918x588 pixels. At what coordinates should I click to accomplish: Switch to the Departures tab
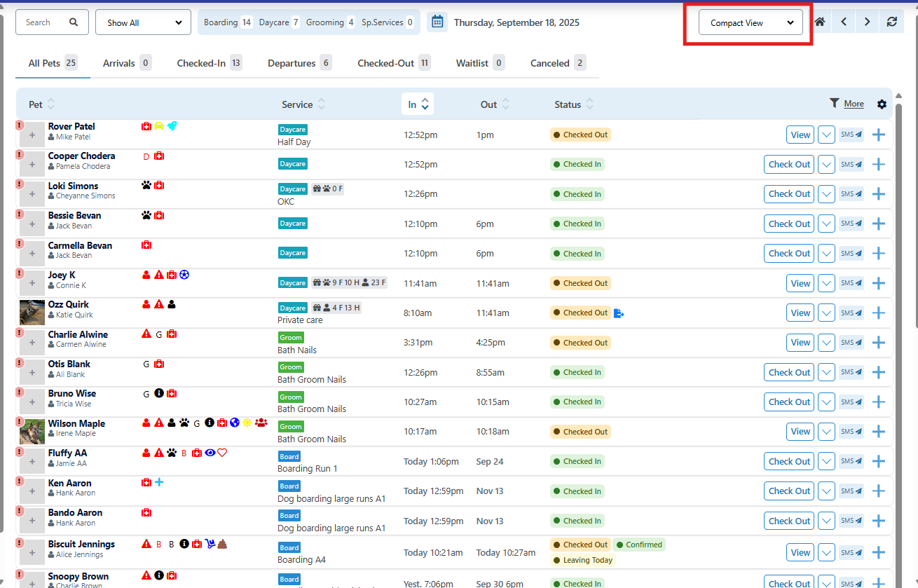click(299, 63)
